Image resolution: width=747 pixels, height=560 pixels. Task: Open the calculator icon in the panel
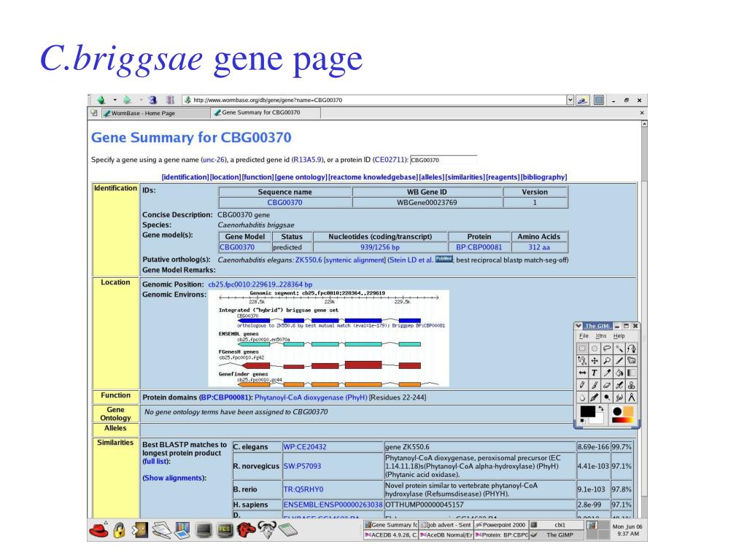287,529
